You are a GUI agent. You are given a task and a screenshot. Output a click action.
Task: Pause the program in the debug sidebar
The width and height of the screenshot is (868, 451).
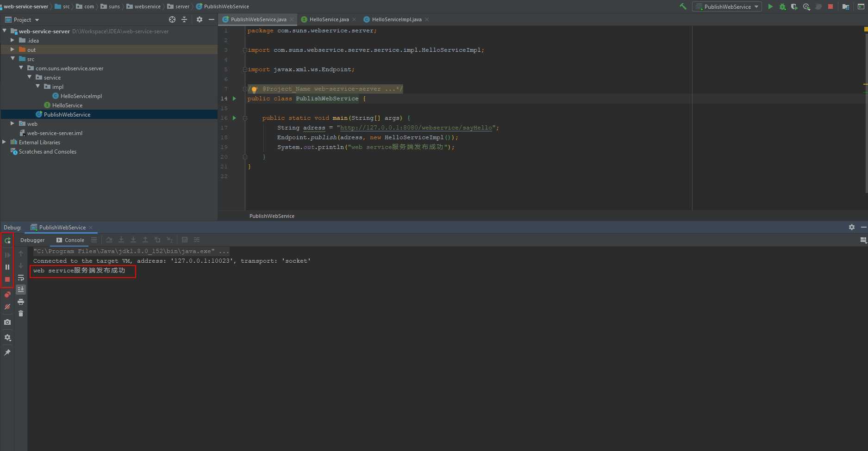pos(7,267)
